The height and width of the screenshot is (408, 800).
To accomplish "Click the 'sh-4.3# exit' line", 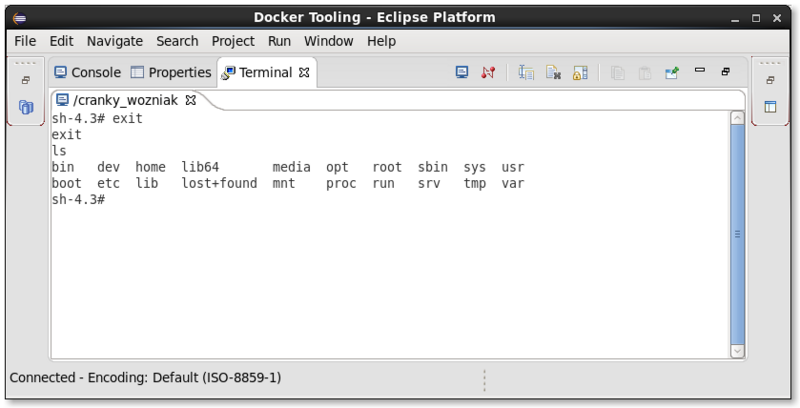I will pos(97,118).
